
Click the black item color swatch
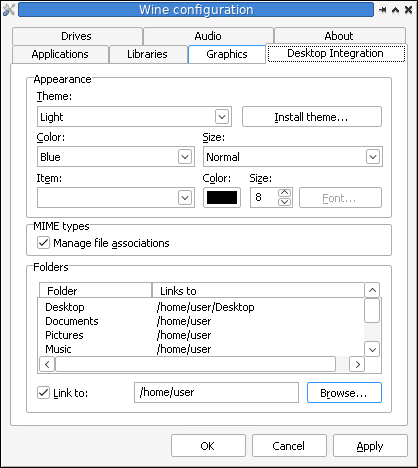pos(222,198)
